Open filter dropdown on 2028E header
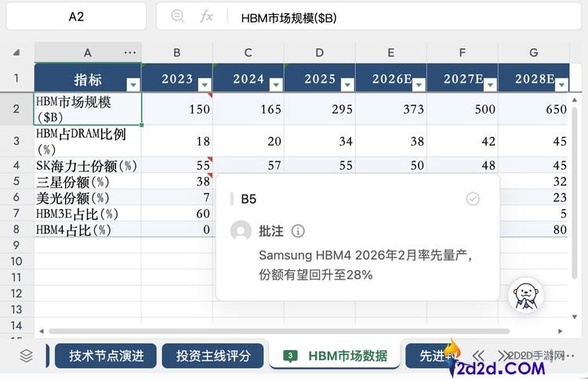 click(561, 85)
